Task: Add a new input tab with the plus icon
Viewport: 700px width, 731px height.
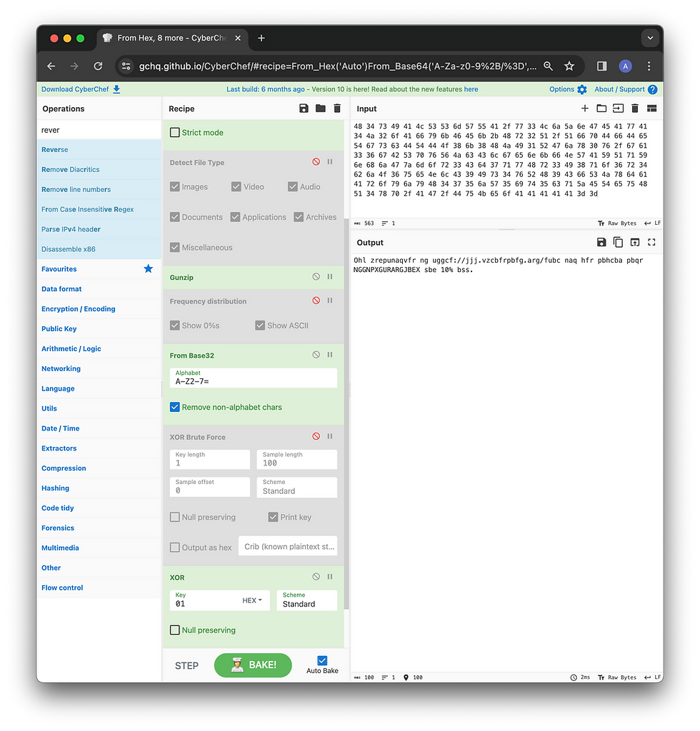Action: click(585, 109)
